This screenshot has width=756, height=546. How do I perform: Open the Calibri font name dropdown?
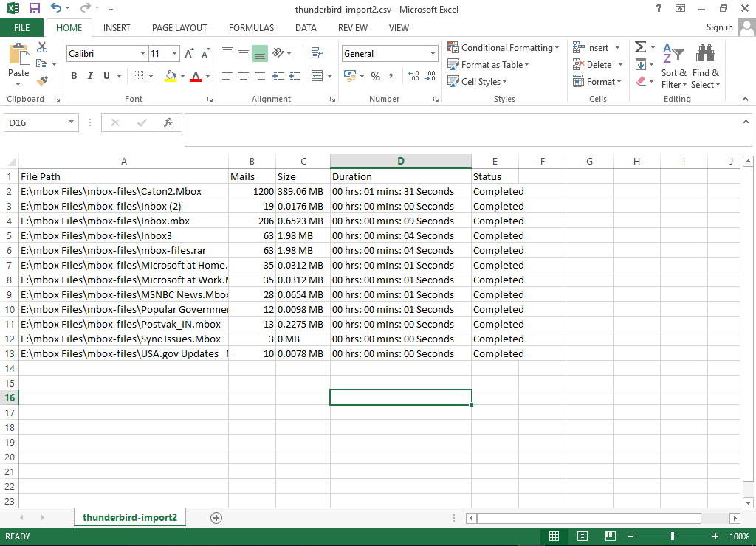tap(142, 53)
